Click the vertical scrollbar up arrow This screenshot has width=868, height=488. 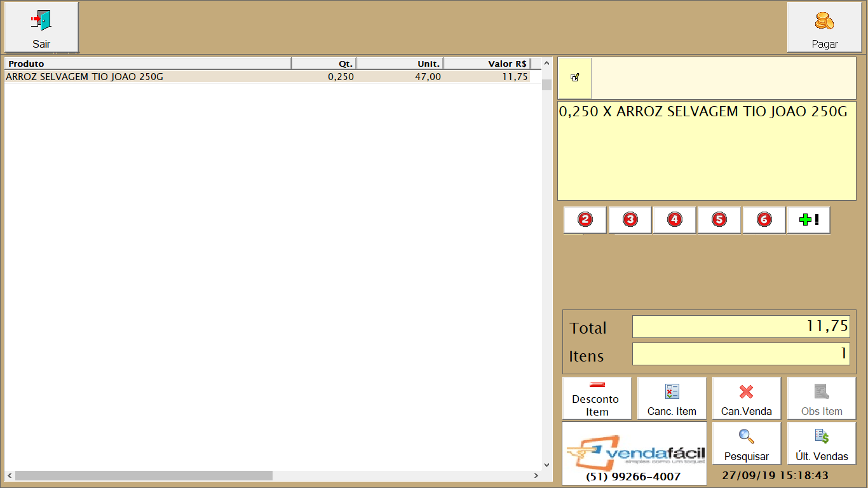(547, 63)
